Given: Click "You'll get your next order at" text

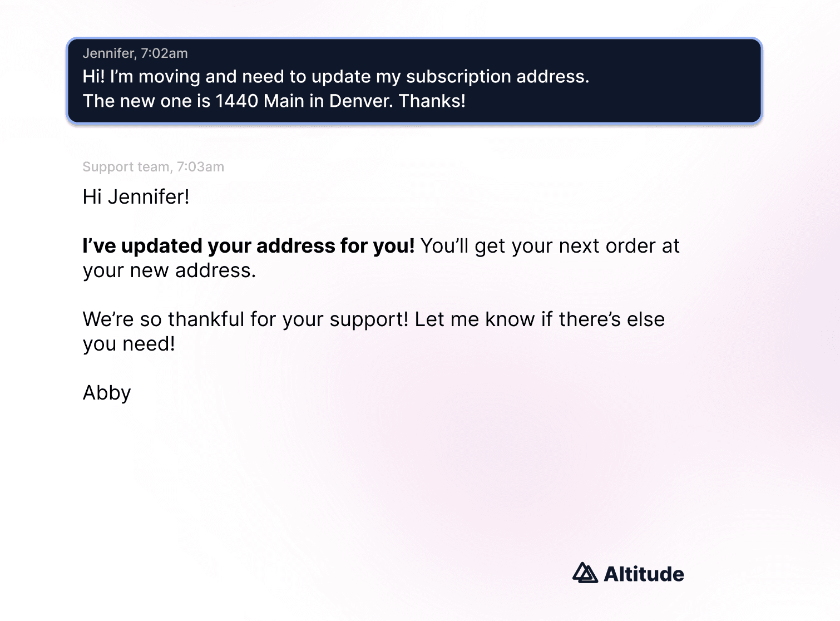Looking at the screenshot, I should tap(550, 246).
